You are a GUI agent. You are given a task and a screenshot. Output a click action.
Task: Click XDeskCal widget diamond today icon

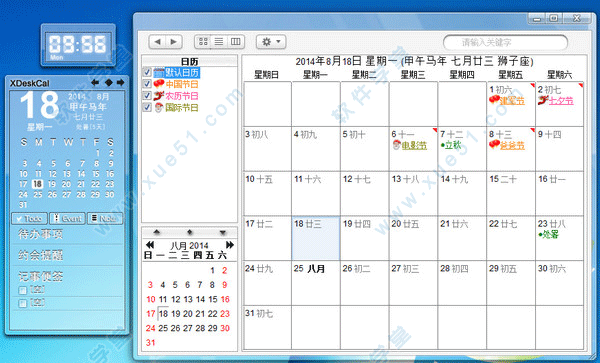click(109, 83)
